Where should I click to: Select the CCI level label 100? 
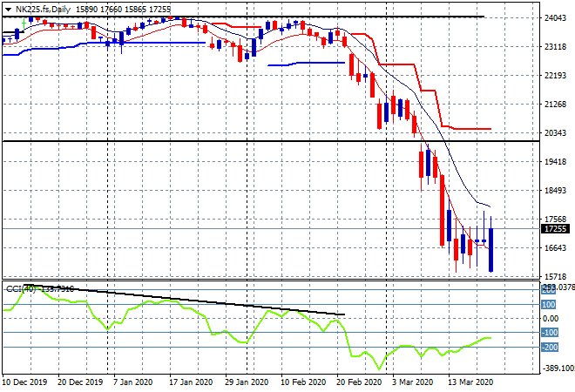point(549,305)
